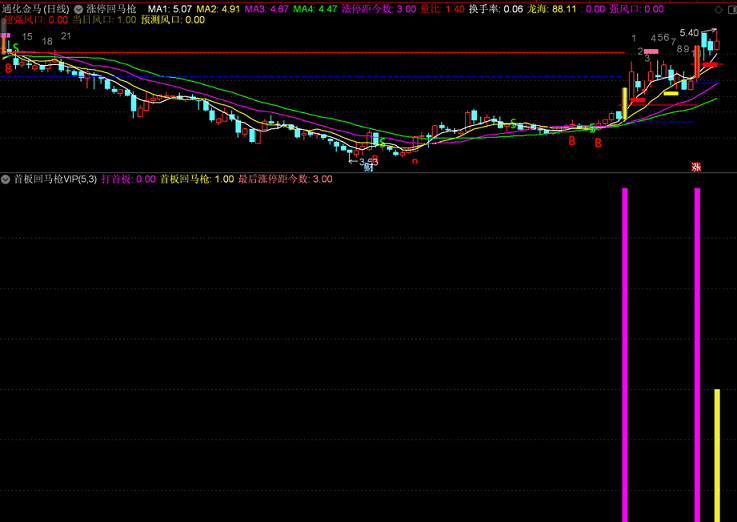Click MA1: 5.07 value label

pos(170,9)
